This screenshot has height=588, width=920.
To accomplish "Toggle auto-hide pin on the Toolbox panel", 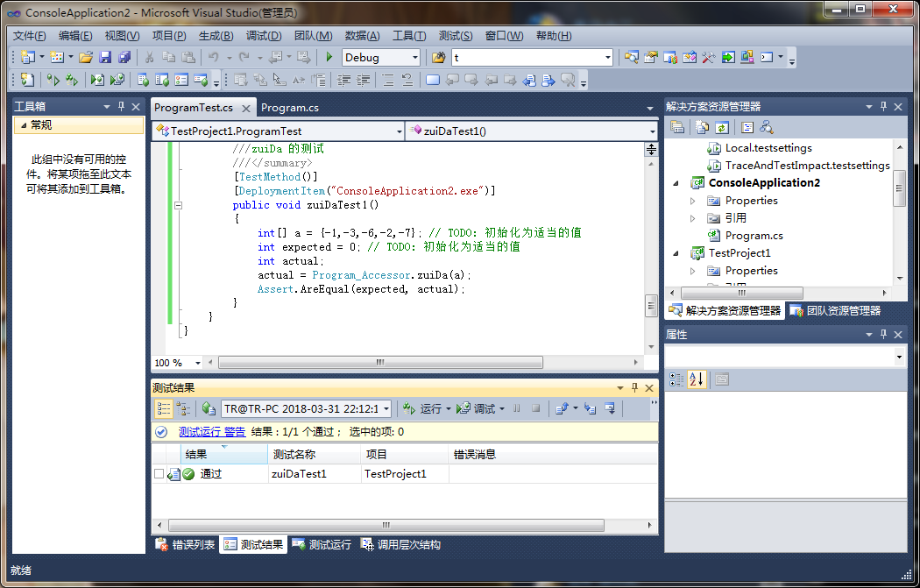I will 121,107.
